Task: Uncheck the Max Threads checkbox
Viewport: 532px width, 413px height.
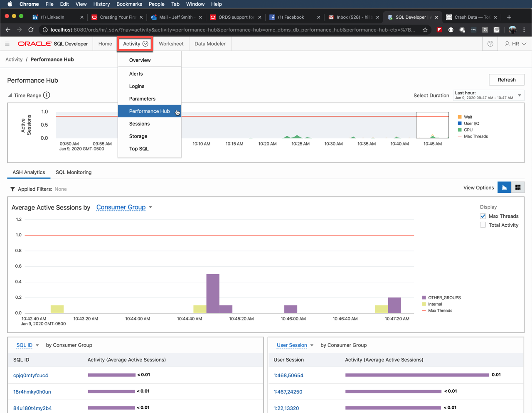Action: click(483, 216)
